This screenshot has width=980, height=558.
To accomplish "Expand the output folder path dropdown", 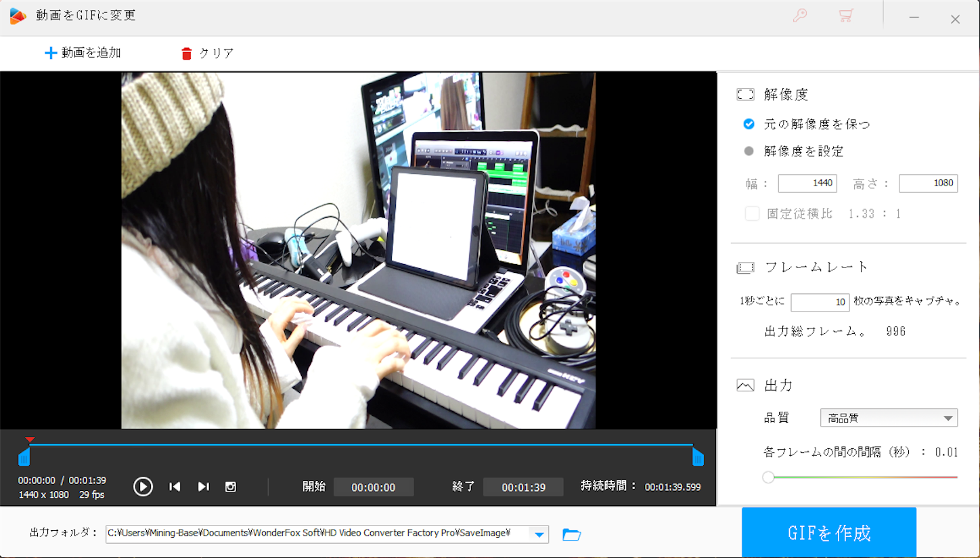I will click(x=539, y=534).
